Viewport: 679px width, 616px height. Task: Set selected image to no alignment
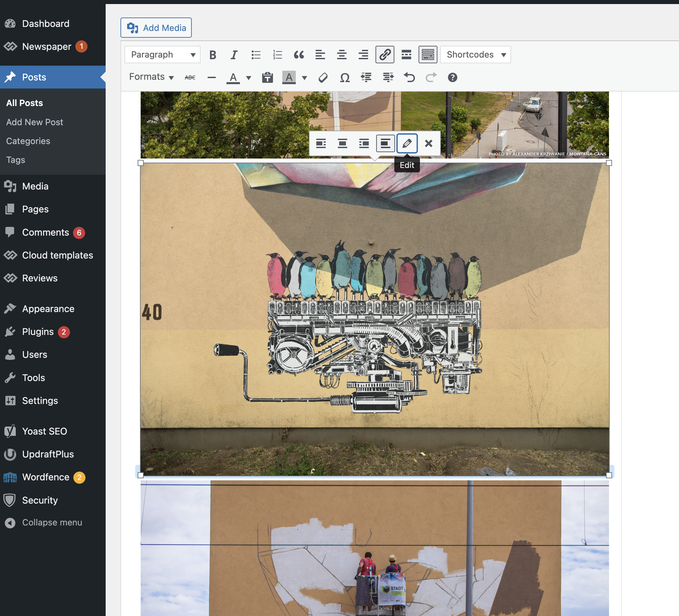pyautogui.click(x=385, y=143)
